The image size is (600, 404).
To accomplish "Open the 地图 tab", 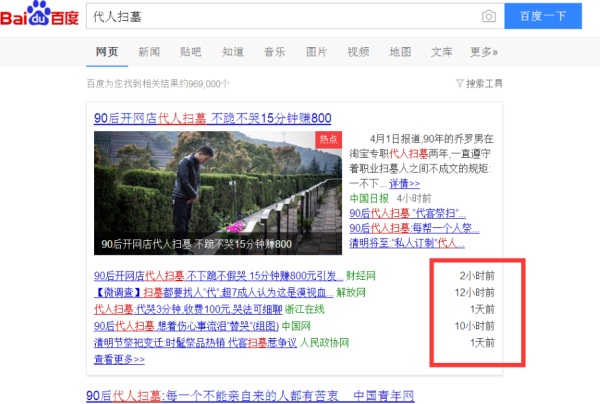I will (x=400, y=52).
